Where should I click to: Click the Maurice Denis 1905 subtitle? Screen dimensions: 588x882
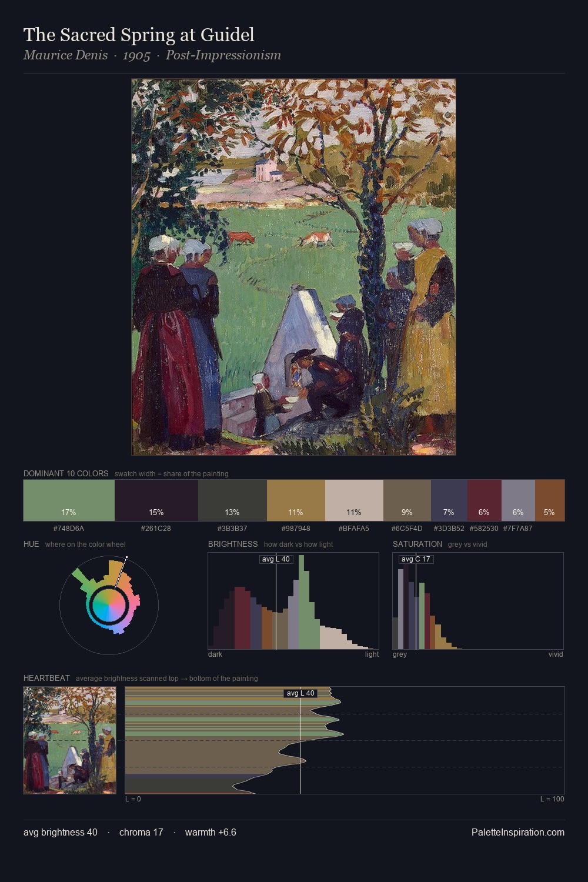click(x=152, y=55)
